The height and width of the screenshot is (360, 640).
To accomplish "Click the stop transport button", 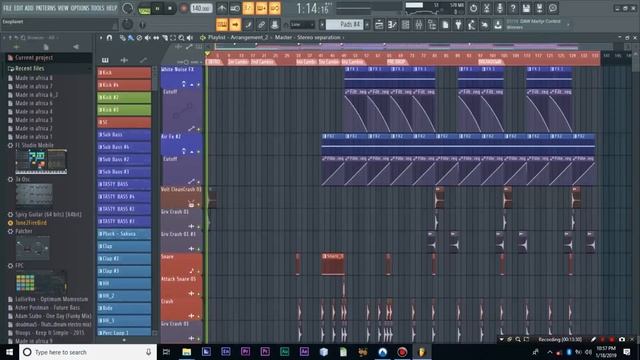I will 170,9.
